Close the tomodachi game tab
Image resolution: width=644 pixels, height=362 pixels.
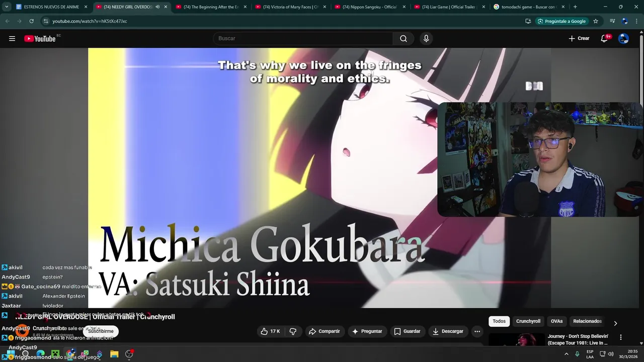click(x=563, y=7)
